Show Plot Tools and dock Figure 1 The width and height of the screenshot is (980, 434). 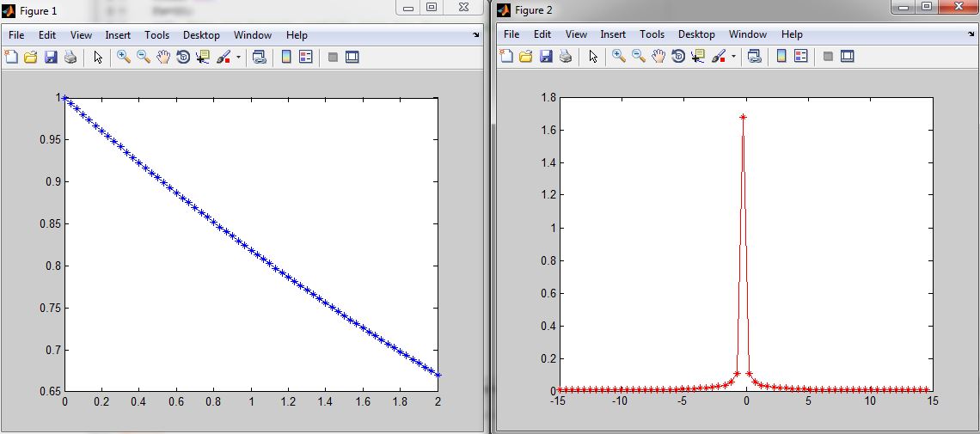click(x=352, y=58)
